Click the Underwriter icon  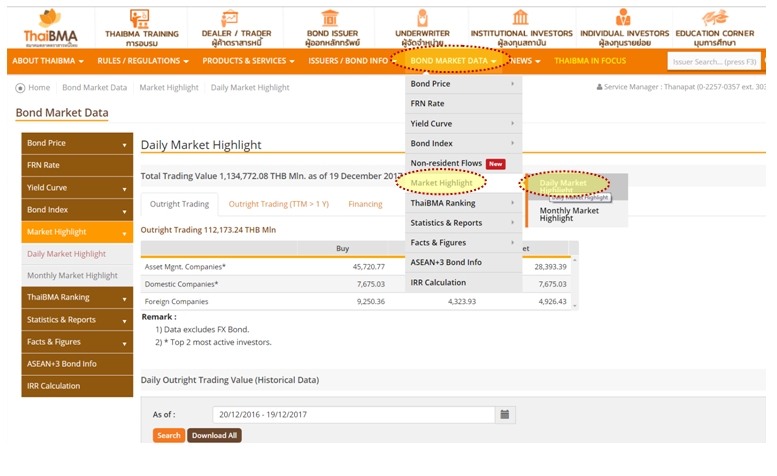coord(422,19)
